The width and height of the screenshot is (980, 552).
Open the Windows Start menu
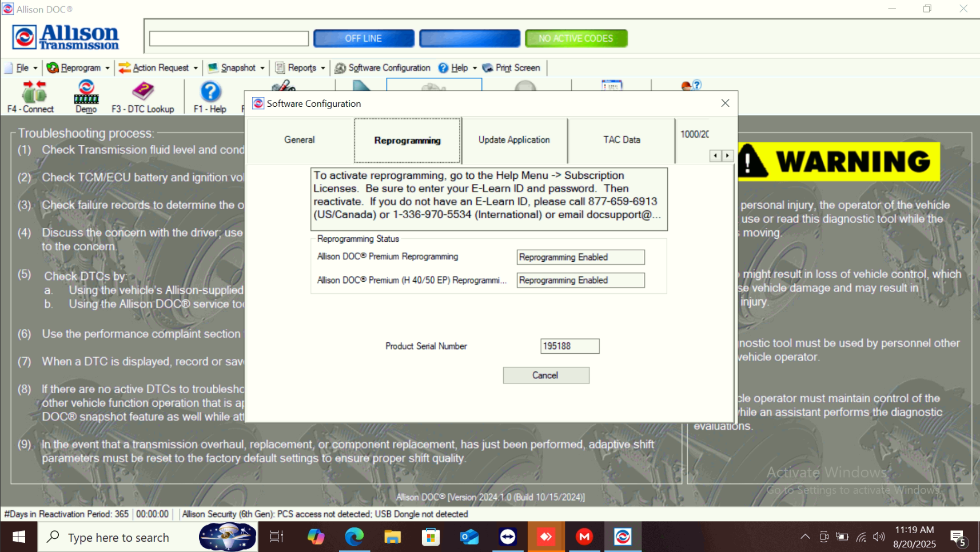19,537
